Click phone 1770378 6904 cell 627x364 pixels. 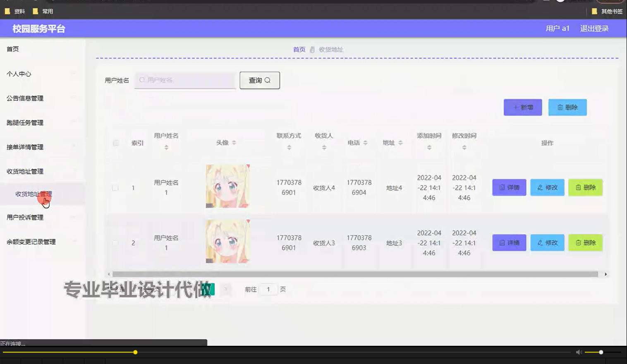359,187
